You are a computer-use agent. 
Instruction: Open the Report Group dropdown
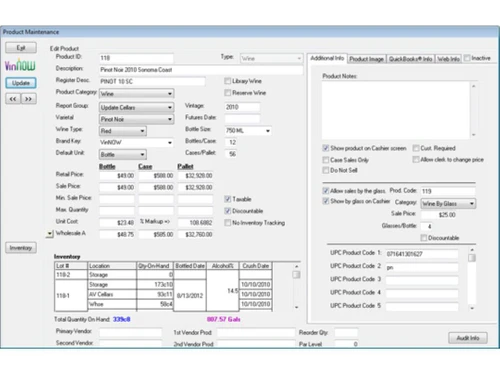point(137,107)
